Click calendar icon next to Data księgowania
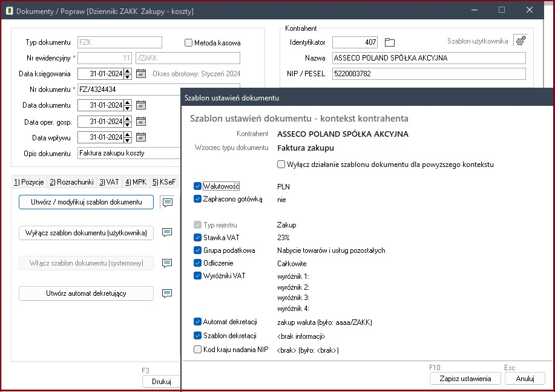 click(141, 74)
